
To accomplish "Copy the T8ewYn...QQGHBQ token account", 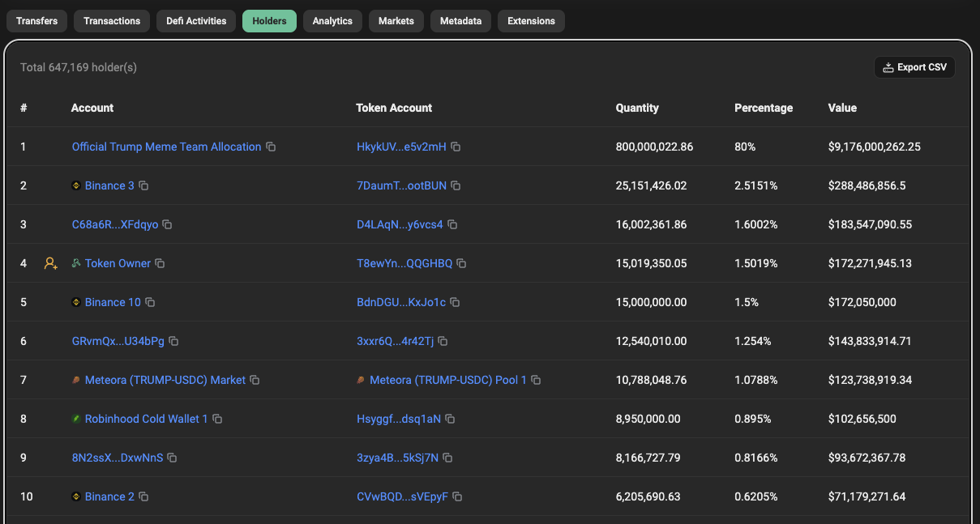I will (x=461, y=263).
